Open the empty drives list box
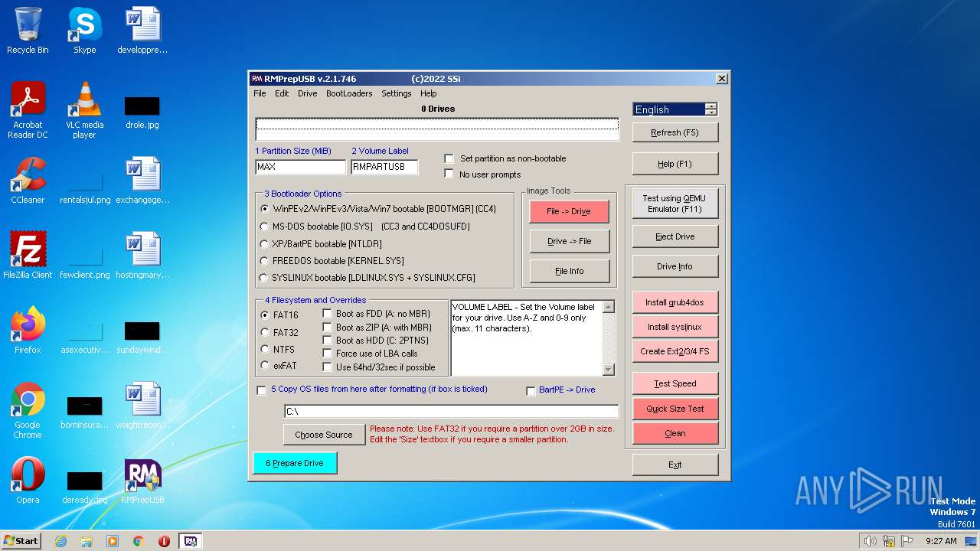Image resolution: width=980 pixels, height=551 pixels. click(x=437, y=129)
